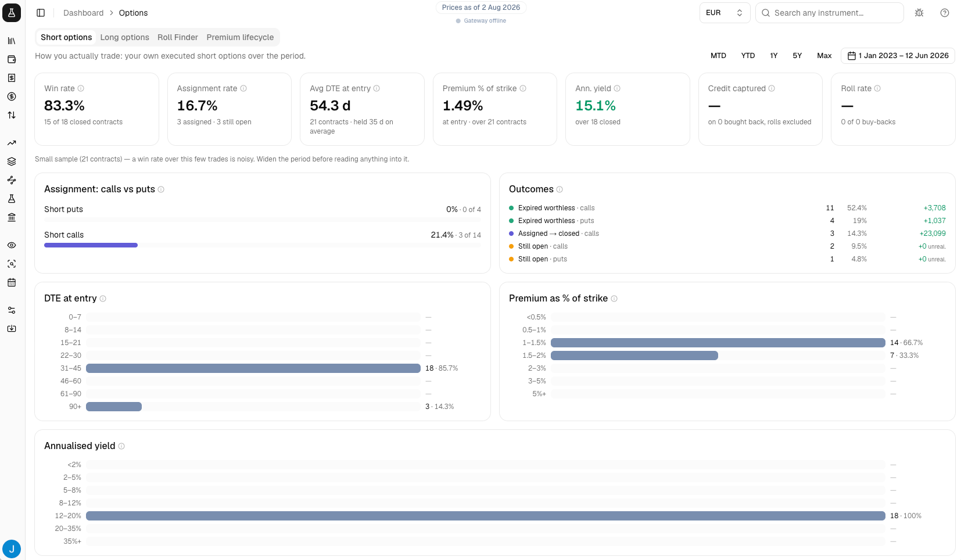
Task: Toggle the sidebar panel icon
Action: pos(41,13)
